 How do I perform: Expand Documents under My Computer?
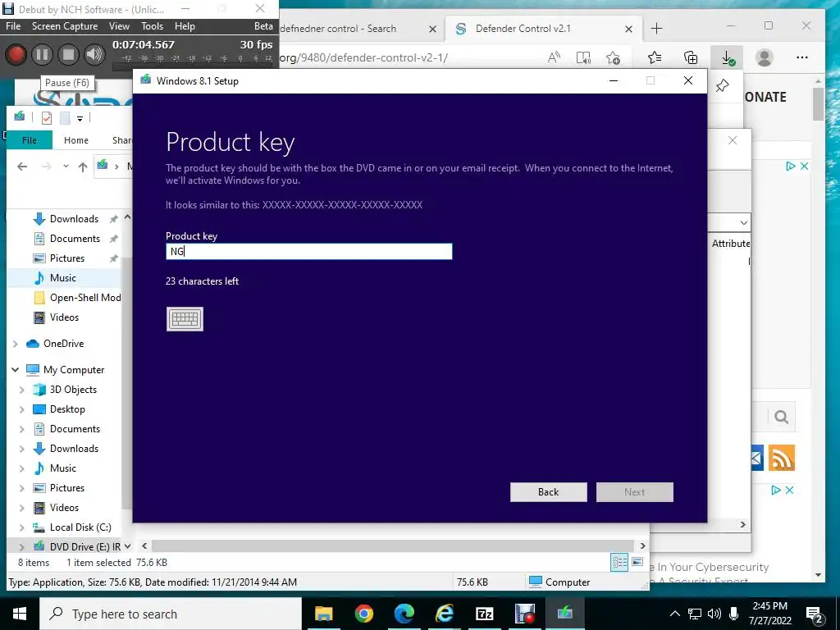[x=22, y=429]
